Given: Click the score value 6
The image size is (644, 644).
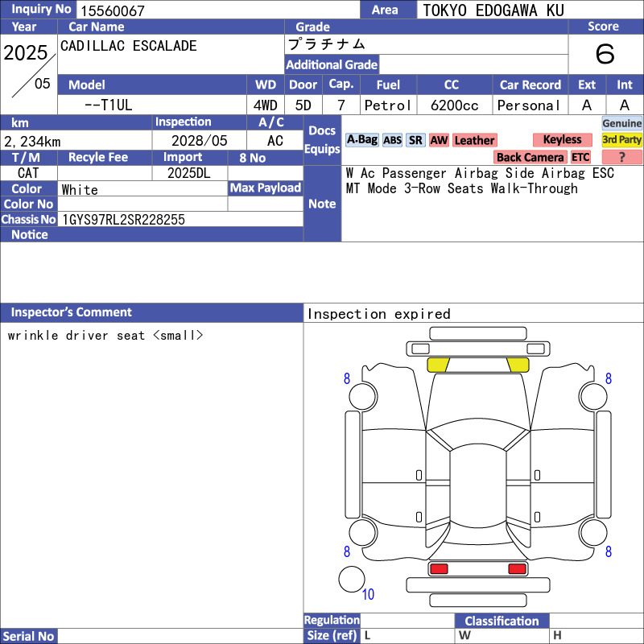Looking at the screenshot, I should (605, 54).
